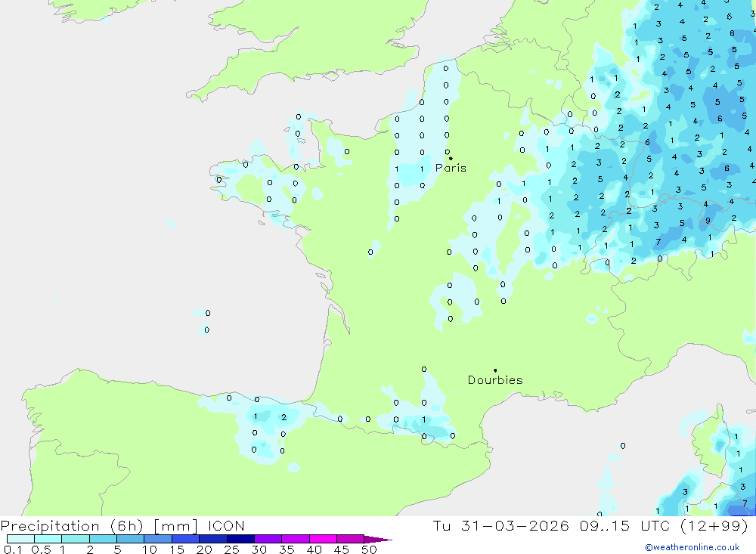
Task: Click the Dourbies location dot marker
Action: coord(495,370)
